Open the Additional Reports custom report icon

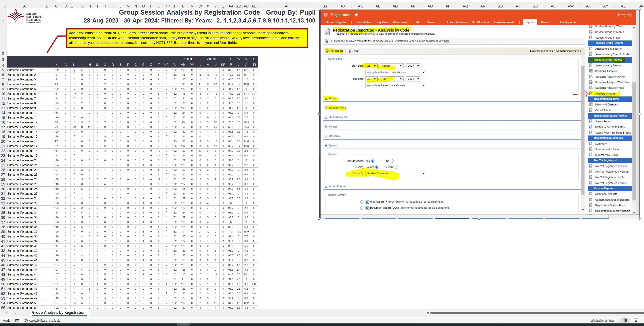pyautogui.click(x=591, y=194)
